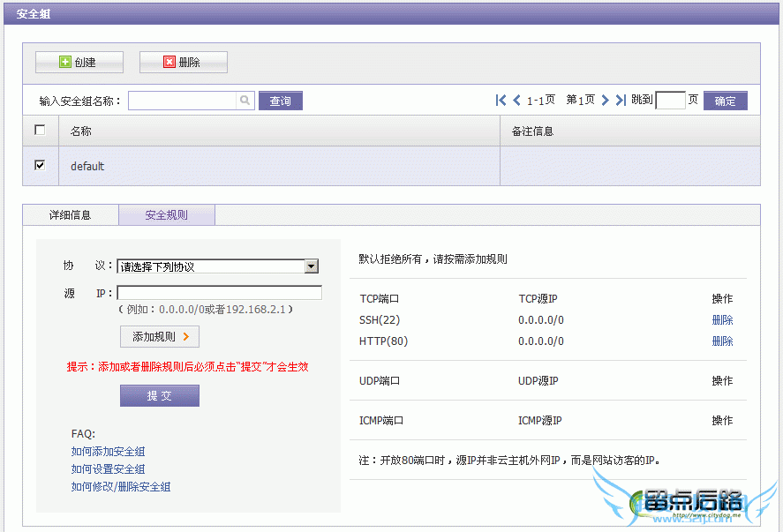The width and height of the screenshot is (783, 532).
Task: Switch to the 详细信息 tab
Action: (x=70, y=214)
